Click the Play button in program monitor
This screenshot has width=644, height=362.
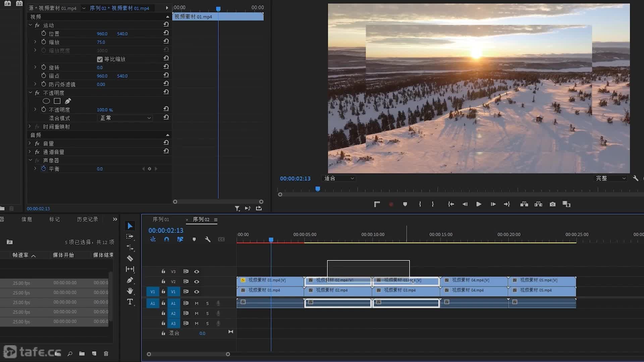(479, 204)
